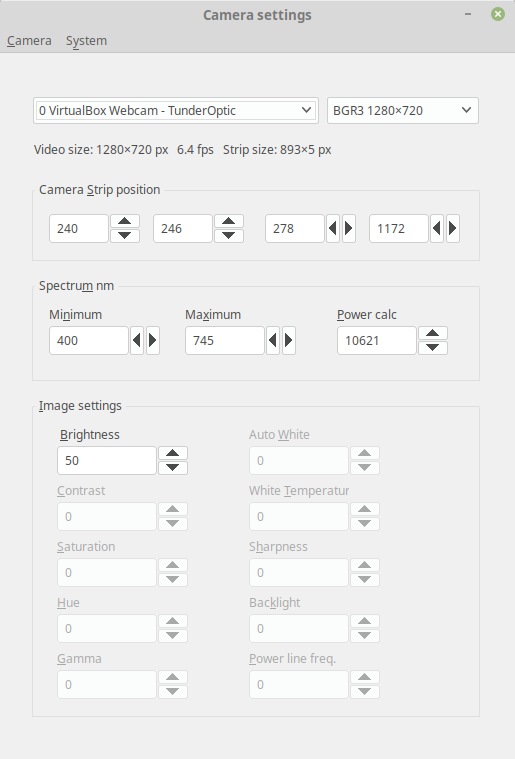515x759 pixels.
Task: Lower Brightness with down arrow
Action: pyautogui.click(x=173, y=467)
